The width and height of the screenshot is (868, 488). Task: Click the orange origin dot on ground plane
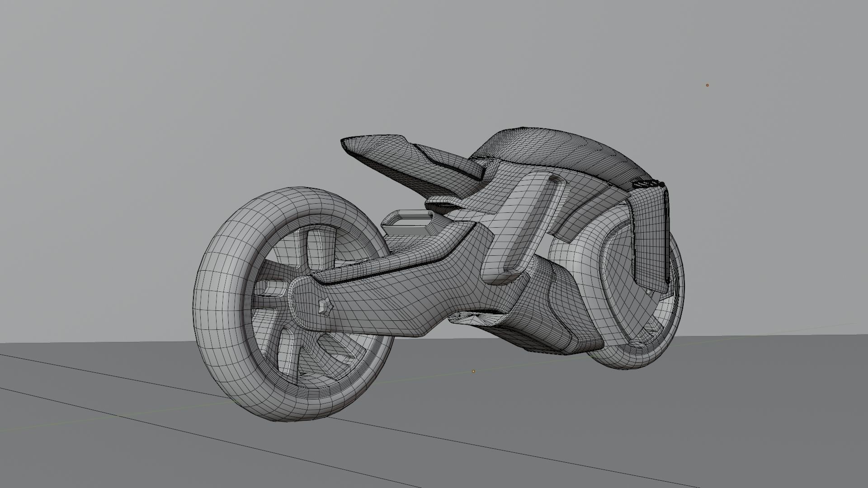473,371
